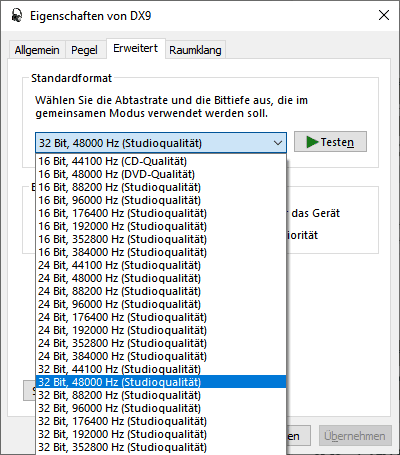This screenshot has height=455, width=400.
Task: Choose 16 Bit, 352800 Hz option
Action: pos(161,239)
